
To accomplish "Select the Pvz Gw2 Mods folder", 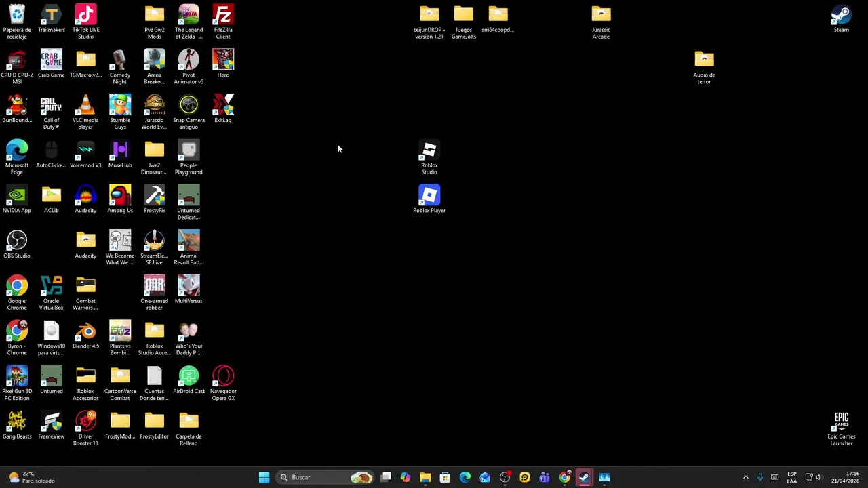I will click(x=155, y=22).
